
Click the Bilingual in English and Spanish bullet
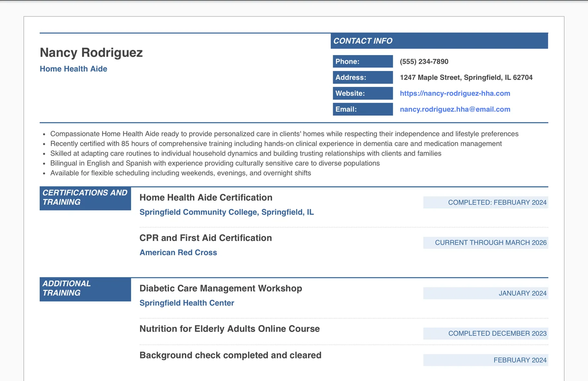pyautogui.click(x=215, y=163)
